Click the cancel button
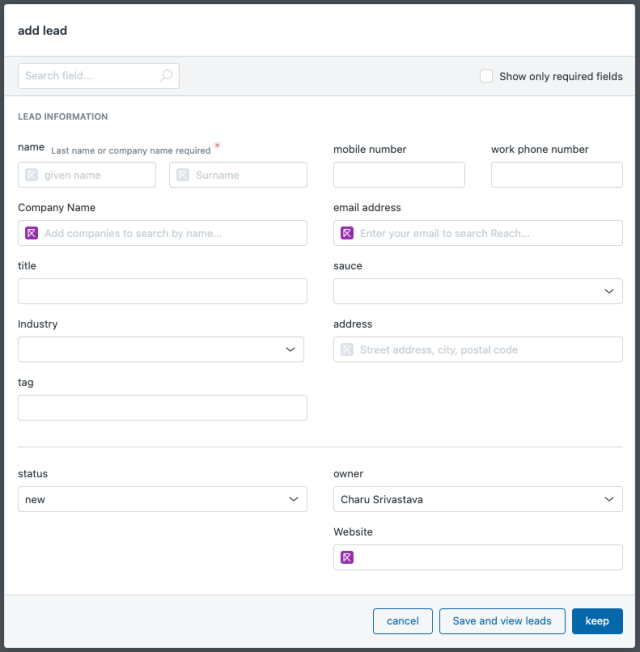 (x=403, y=621)
